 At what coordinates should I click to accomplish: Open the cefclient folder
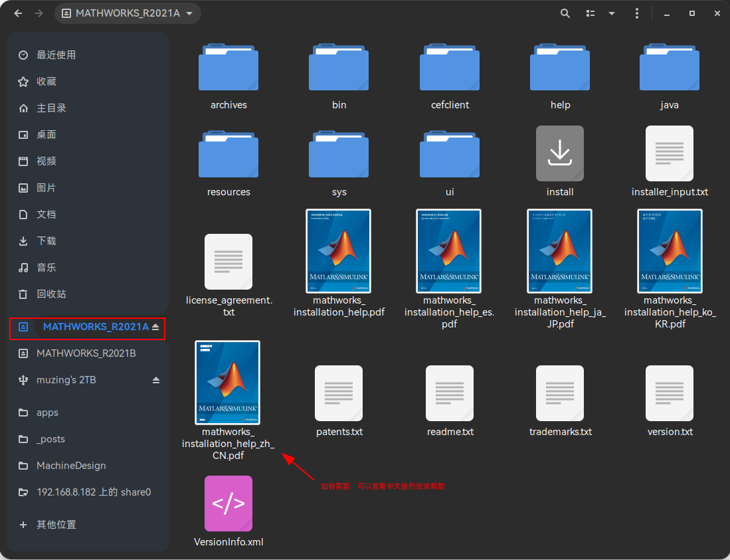(x=450, y=67)
